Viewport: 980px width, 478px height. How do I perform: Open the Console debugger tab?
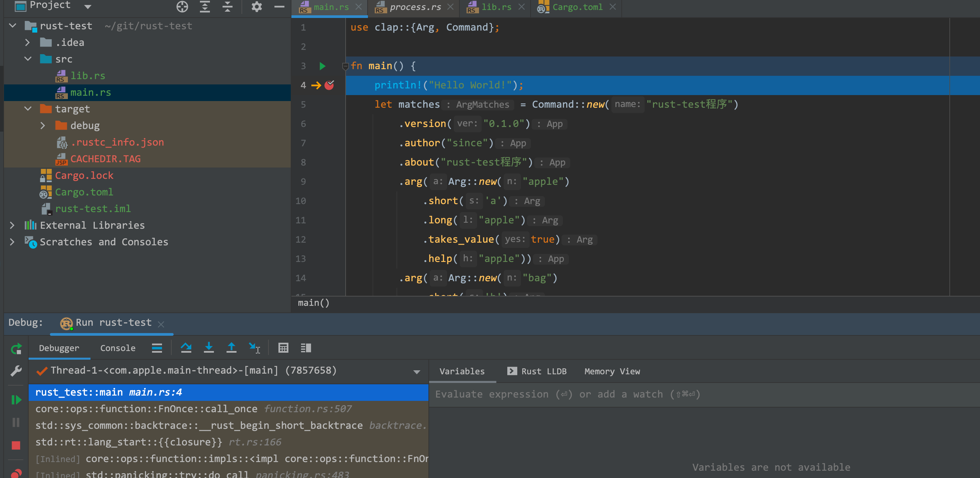click(x=117, y=348)
